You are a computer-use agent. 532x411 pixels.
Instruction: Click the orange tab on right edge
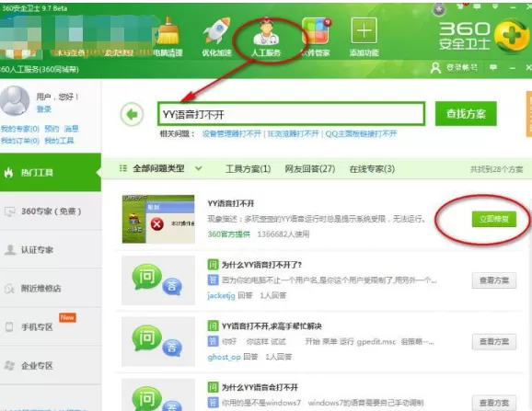coord(529,114)
